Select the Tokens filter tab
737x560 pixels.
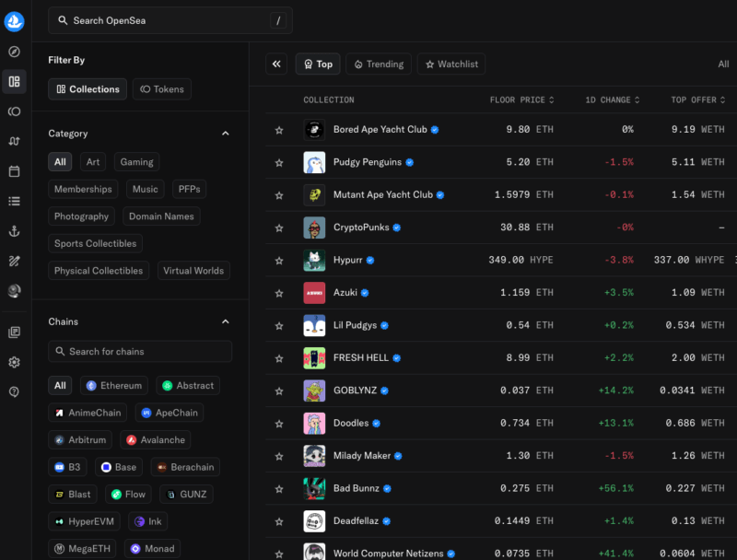pyautogui.click(x=162, y=89)
